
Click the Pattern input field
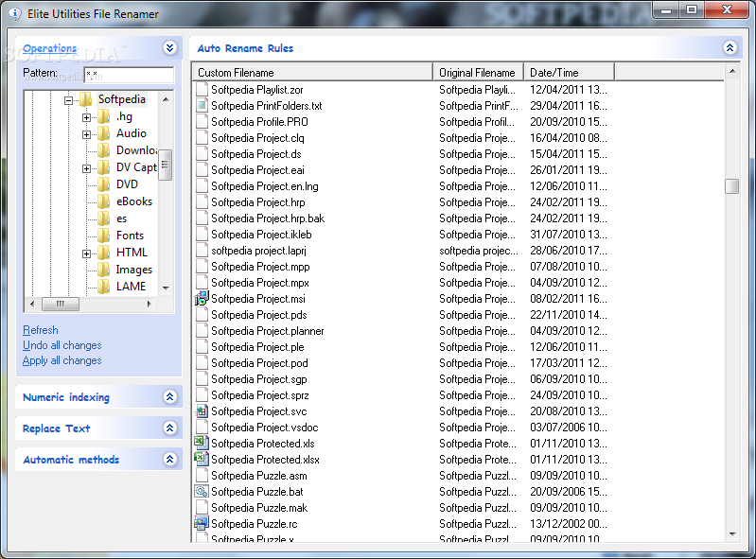129,75
